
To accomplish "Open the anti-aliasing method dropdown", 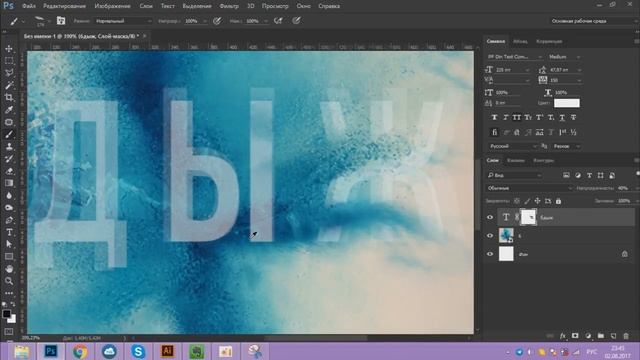I will pyautogui.click(x=567, y=146).
